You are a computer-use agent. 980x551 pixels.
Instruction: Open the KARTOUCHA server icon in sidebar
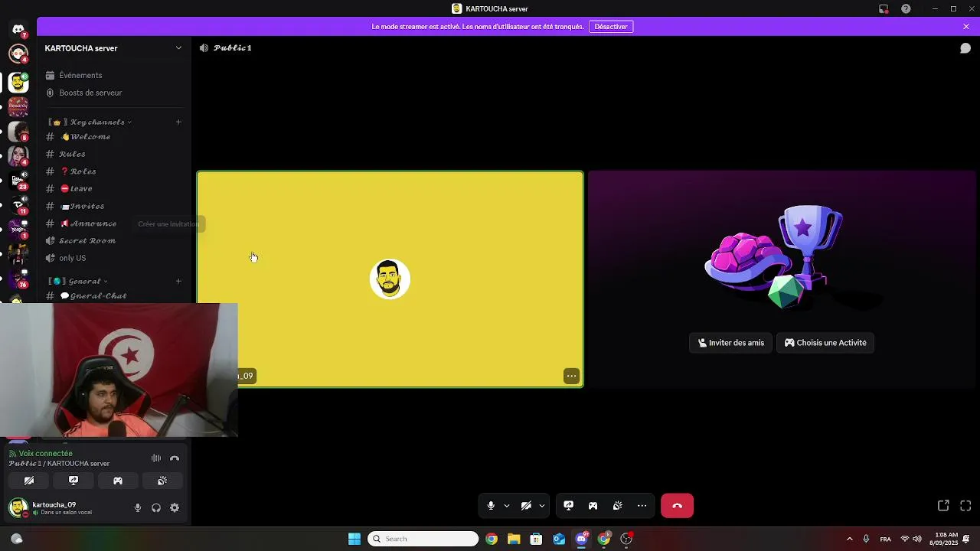click(x=18, y=82)
